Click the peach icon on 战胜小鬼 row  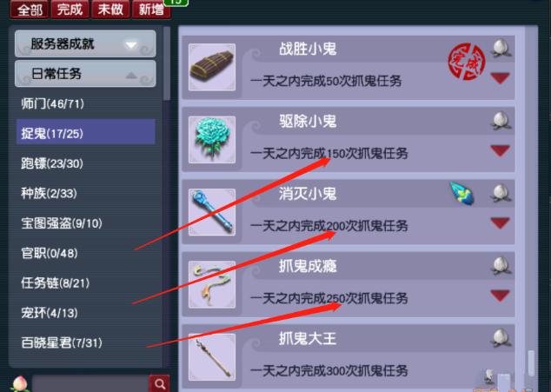[501, 48]
